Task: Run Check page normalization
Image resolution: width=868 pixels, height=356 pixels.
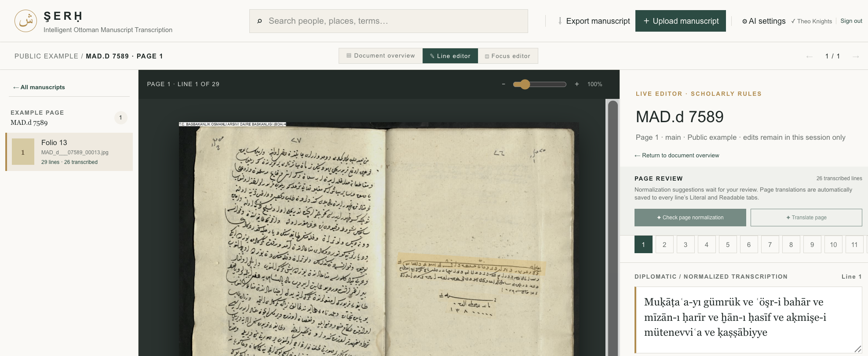Action: coord(690,218)
